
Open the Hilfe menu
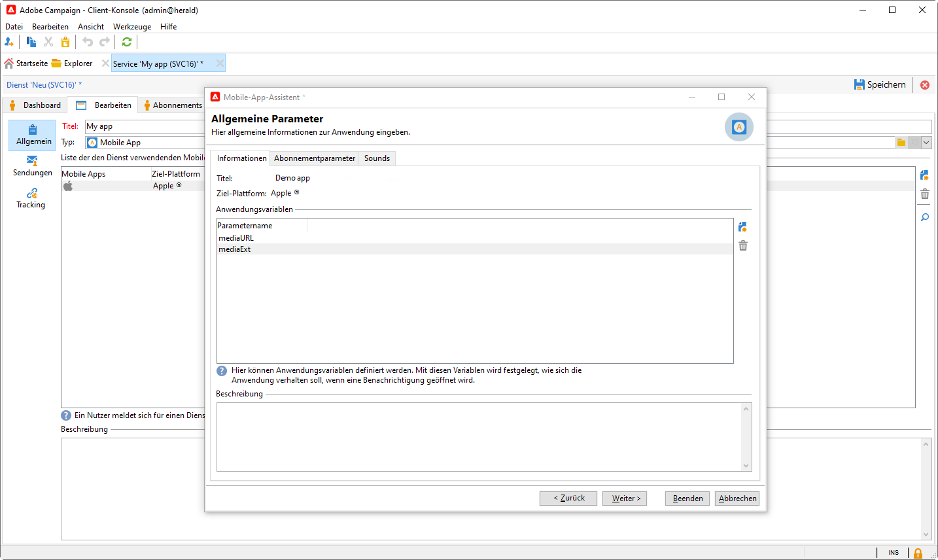pos(169,27)
